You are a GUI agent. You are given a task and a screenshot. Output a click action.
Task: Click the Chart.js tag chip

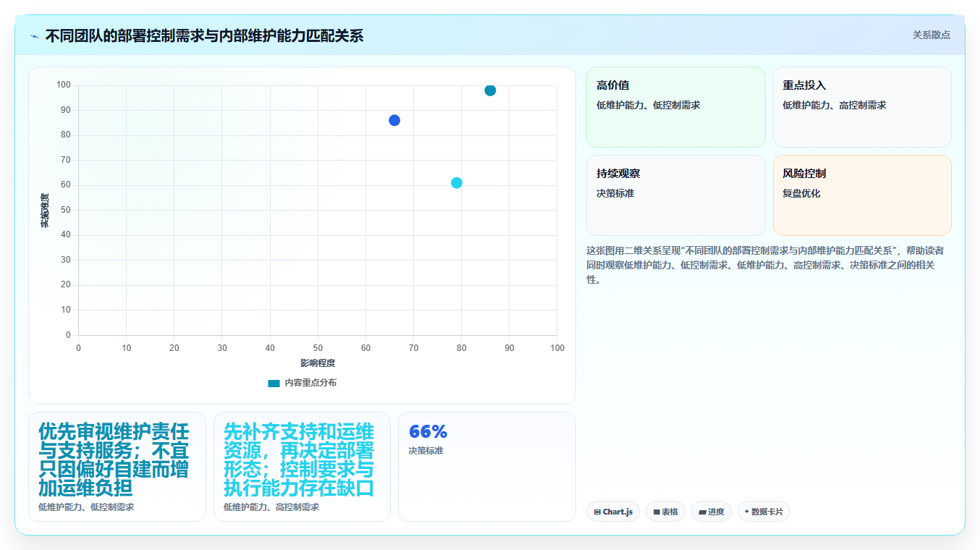point(613,512)
